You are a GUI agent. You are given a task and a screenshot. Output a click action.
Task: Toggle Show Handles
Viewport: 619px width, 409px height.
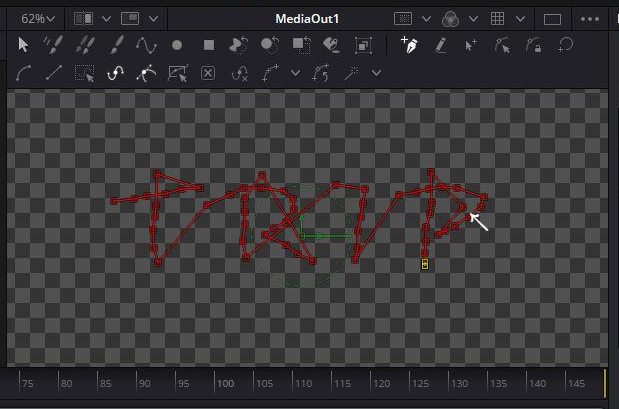coord(146,73)
